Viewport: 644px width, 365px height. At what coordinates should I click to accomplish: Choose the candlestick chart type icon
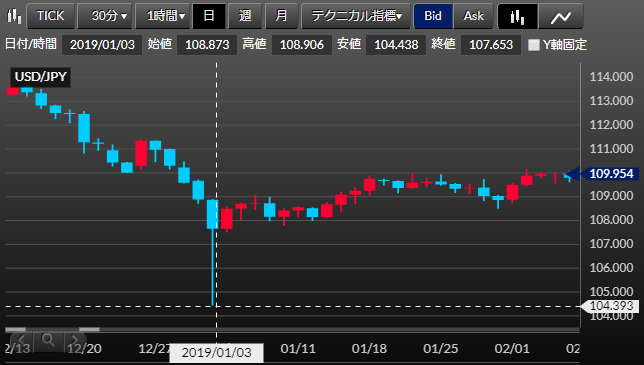tap(517, 16)
